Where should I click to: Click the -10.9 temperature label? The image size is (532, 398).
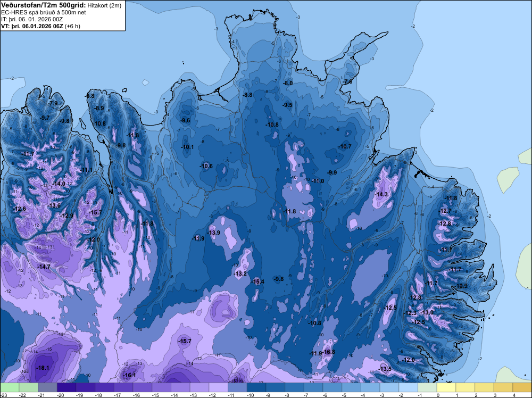461,286
